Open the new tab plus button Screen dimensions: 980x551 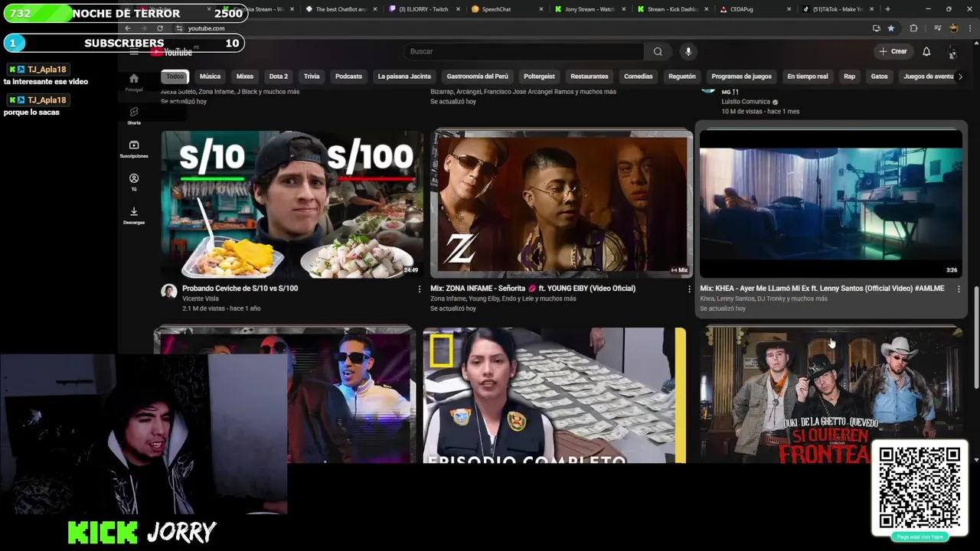coord(887,9)
